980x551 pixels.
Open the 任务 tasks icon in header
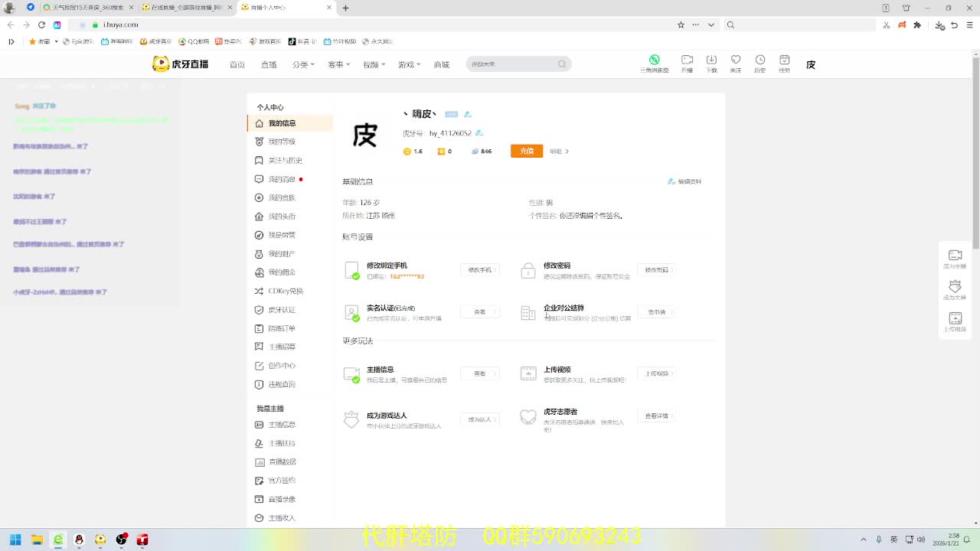[x=784, y=60]
